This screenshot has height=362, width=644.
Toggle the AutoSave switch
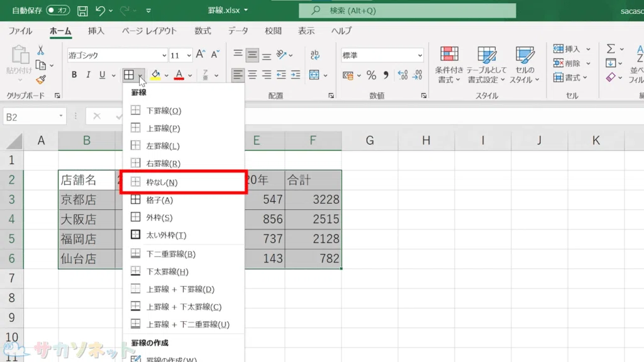pos(58,10)
